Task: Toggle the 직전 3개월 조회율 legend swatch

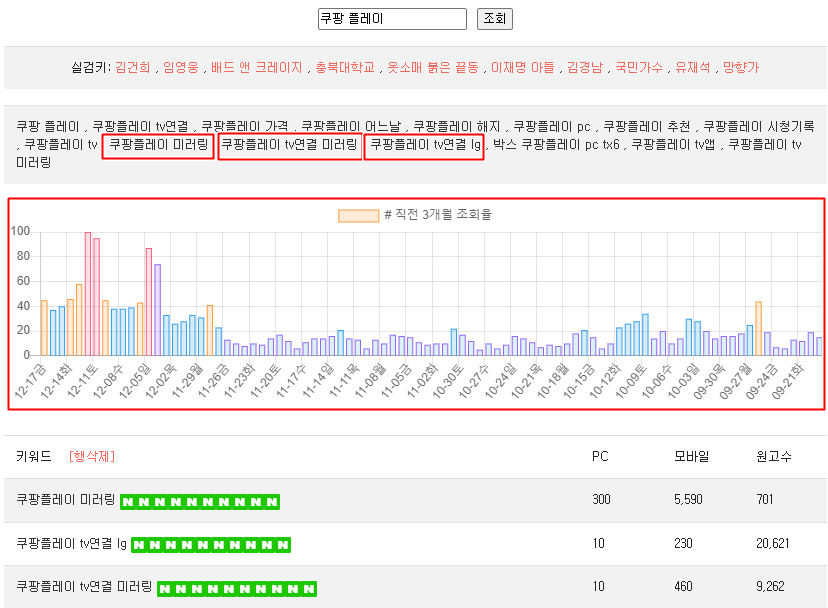Action: (x=359, y=216)
